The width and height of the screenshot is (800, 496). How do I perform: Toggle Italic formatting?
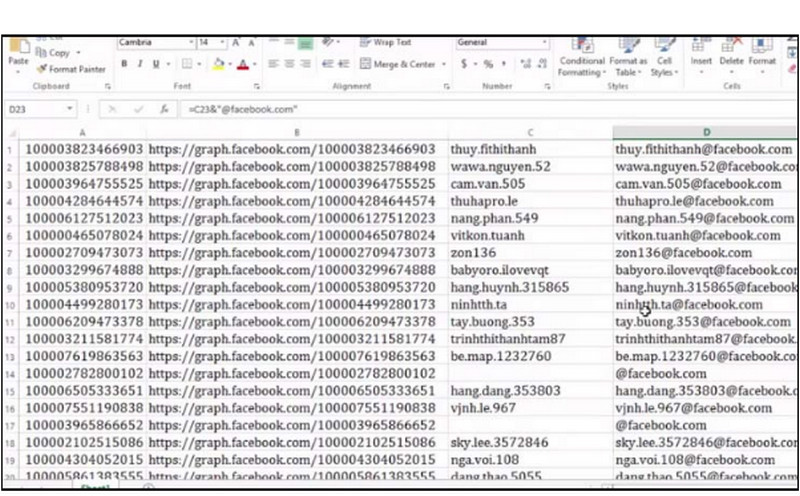pyautogui.click(x=140, y=64)
